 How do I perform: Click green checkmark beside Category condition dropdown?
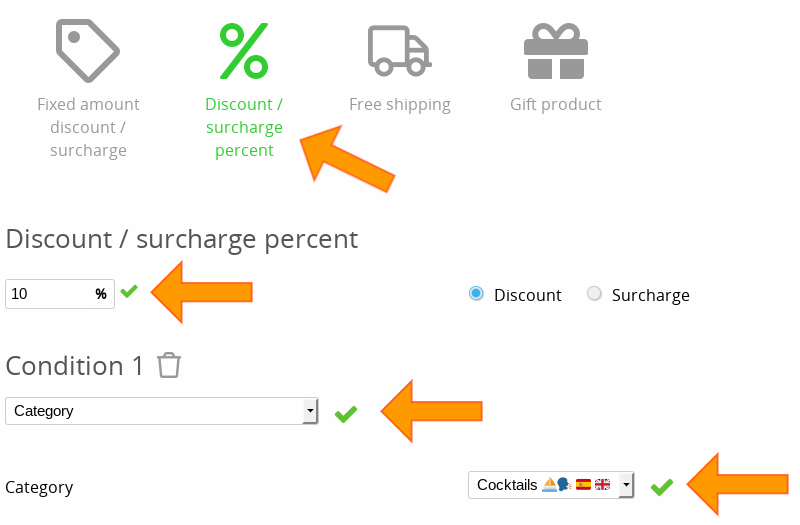346,413
